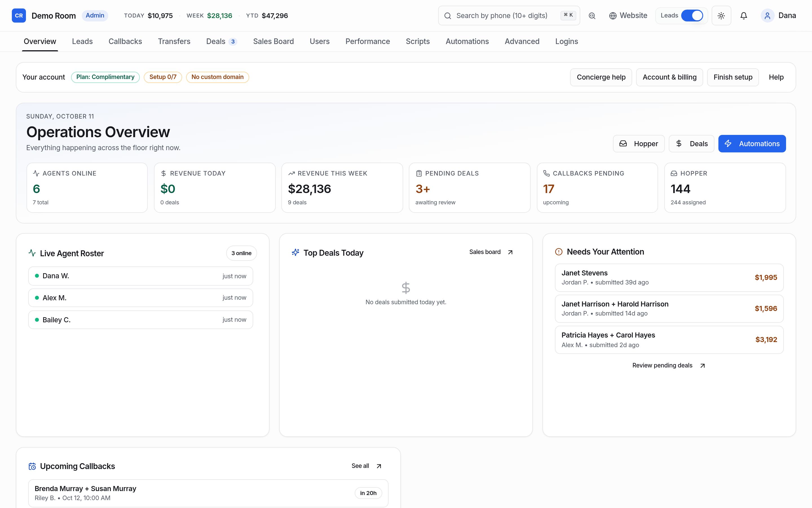The height and width of the screenshot is (508, 812).
Task: Click the arrow icon beside Review pending deals
Action: [703, 365]
